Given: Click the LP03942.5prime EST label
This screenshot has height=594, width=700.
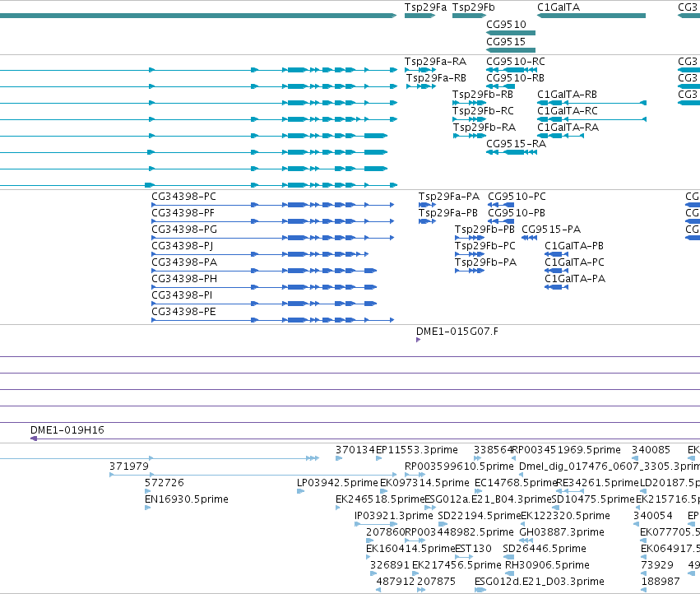Looking at the screenshot, I should click(337, 483).
